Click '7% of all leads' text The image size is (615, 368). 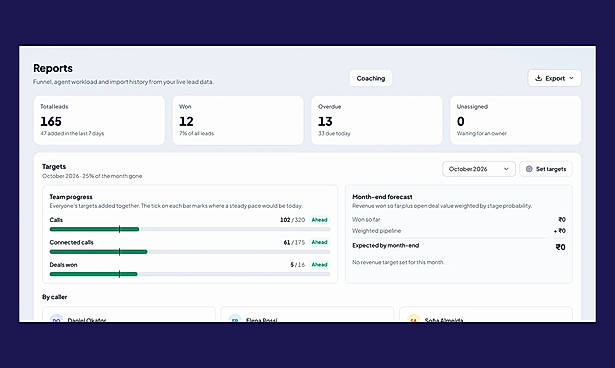pos(197,133)
